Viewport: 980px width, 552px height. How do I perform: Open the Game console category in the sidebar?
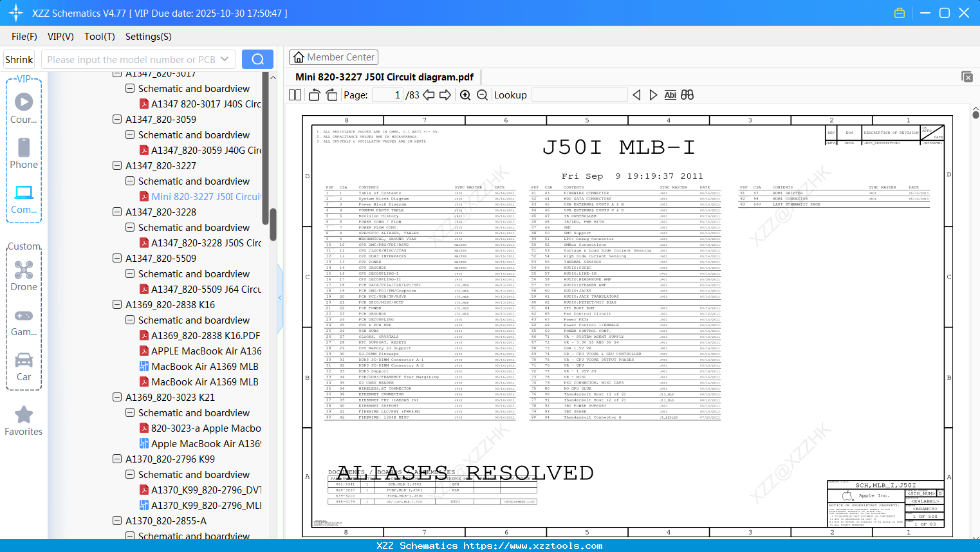[x=24, y=322]
